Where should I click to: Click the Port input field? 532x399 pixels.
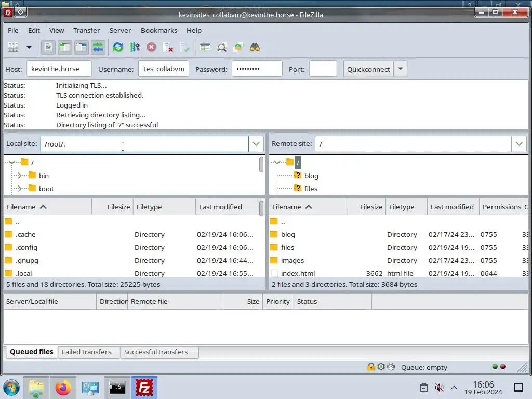coord(323,69)
